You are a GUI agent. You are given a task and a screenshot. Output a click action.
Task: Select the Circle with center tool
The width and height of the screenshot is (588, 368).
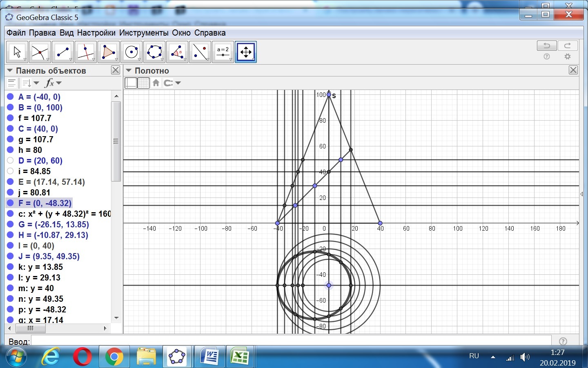[x=131, y=52]
